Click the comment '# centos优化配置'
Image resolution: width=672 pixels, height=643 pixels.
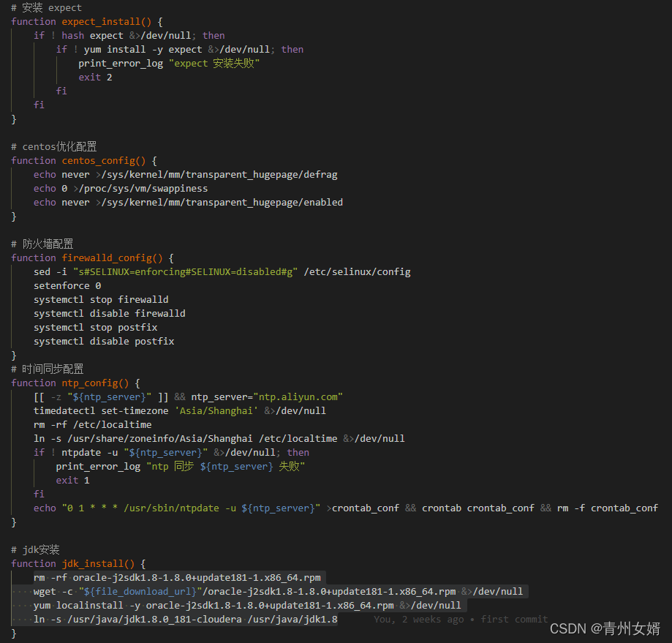pos(54,146)
